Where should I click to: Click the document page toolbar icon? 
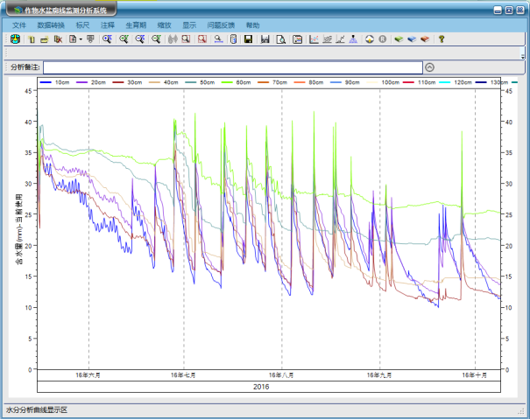pos(73,39)
